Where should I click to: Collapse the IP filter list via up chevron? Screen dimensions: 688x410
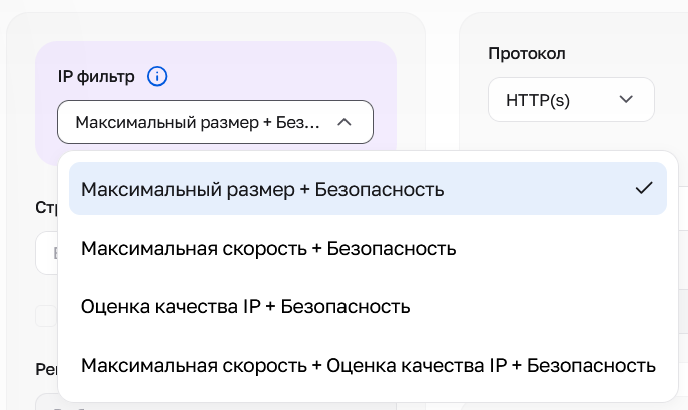pyautogui.click(x=344, y=122)
